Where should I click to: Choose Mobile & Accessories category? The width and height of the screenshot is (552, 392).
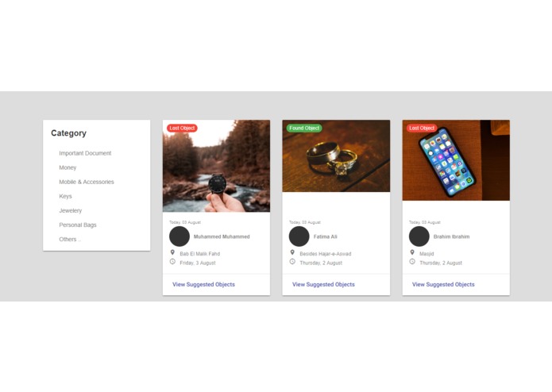[87, 182]
